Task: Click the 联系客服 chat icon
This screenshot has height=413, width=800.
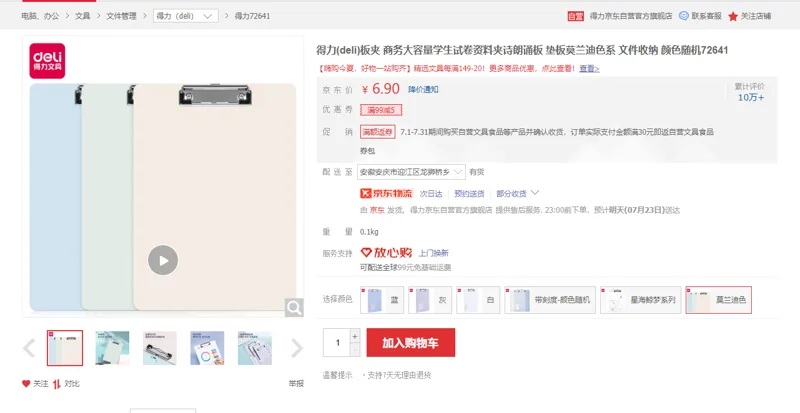Action: (684, 16)
